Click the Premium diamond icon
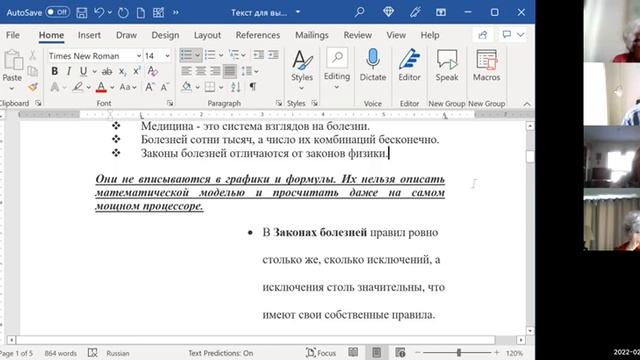The image size is (640, 360). [x=388, y=12]
